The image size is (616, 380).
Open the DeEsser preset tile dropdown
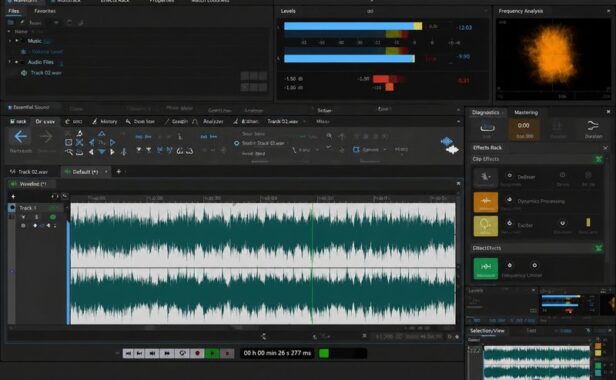tap(490, 177)
